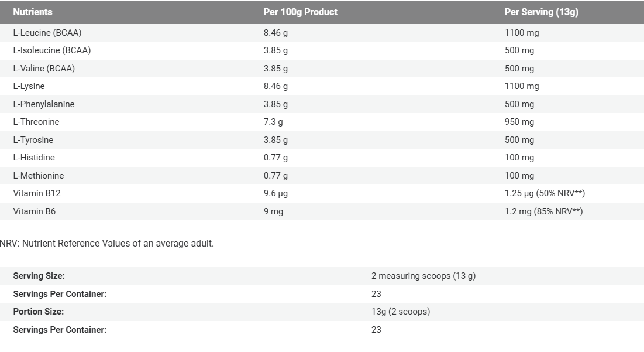Click the L-Valine (BCAA) nutrient name

coord(44,69)
